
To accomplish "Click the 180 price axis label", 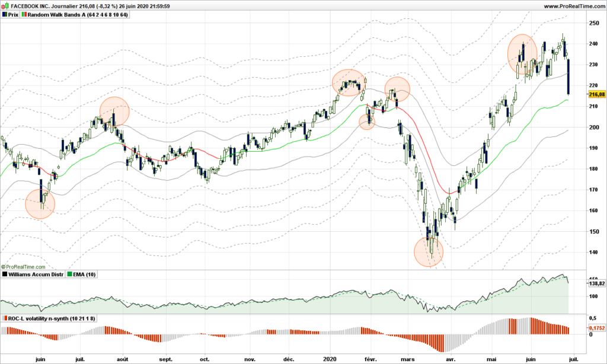I will point(594,169).
